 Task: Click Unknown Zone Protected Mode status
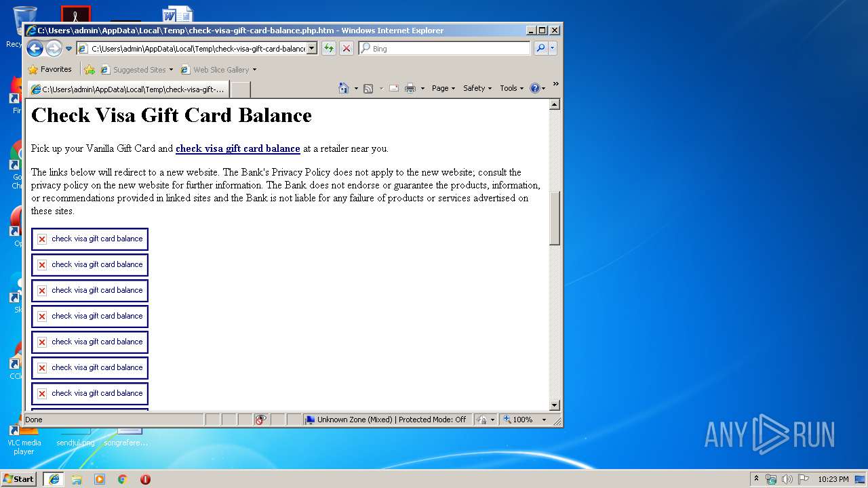click(387, 420)
